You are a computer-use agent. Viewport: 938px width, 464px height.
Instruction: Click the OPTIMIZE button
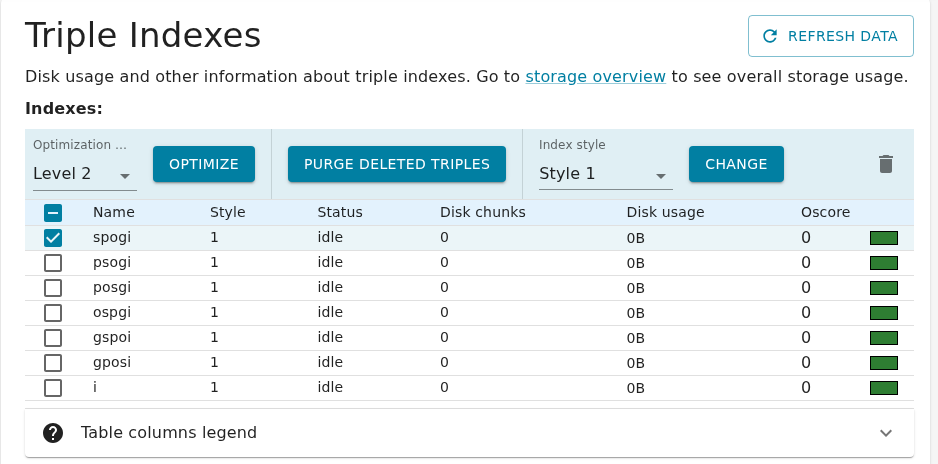204,164
